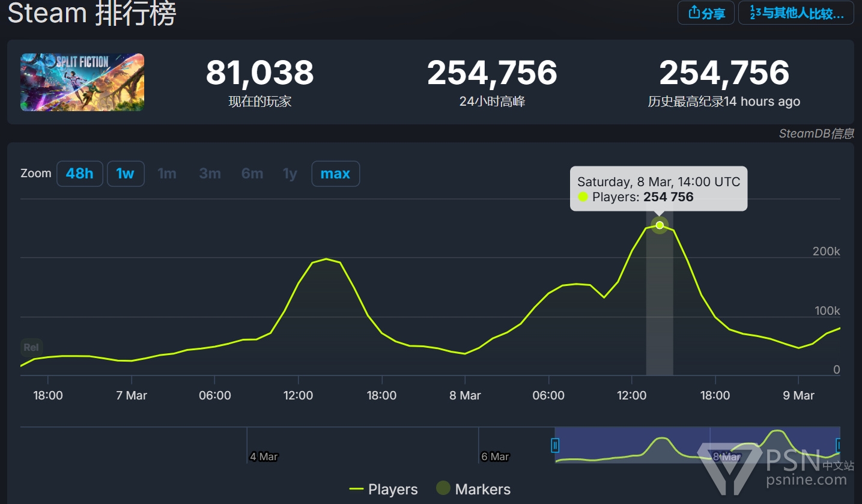Click the Steam 排行榜 heading
Viewport: 862px width, 504px height.
pyautogui.click(x=91, y=13)
